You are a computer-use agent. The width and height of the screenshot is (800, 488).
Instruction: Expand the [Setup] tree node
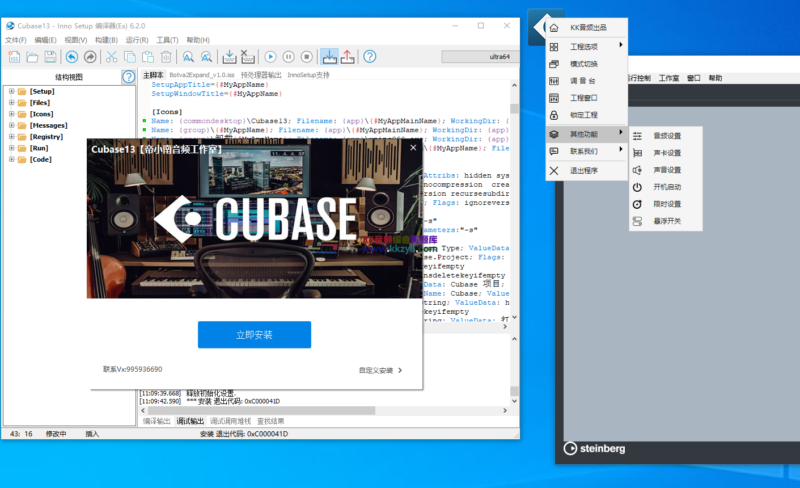[11, 91]
